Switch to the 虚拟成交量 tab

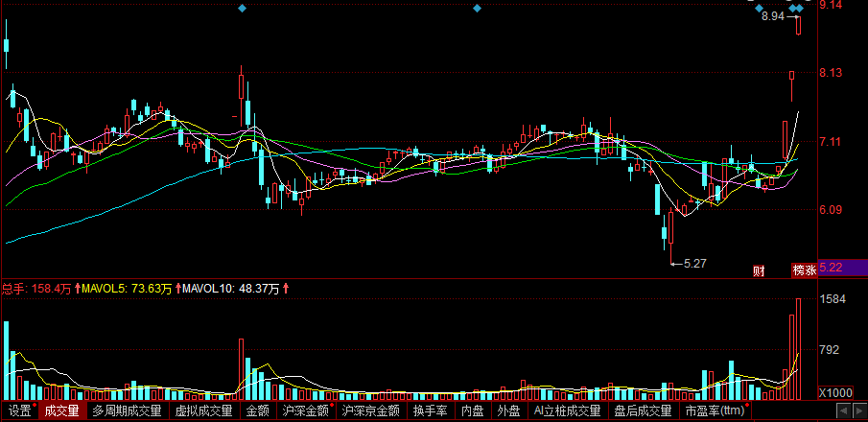click(x=203, y=410)
